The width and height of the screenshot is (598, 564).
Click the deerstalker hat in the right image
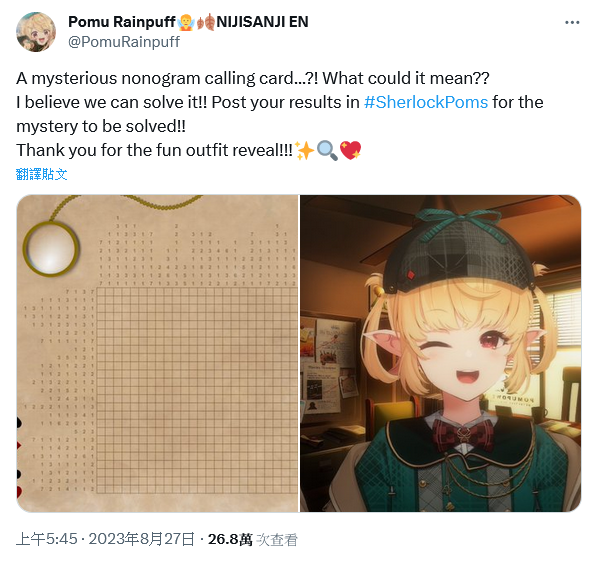459,250
